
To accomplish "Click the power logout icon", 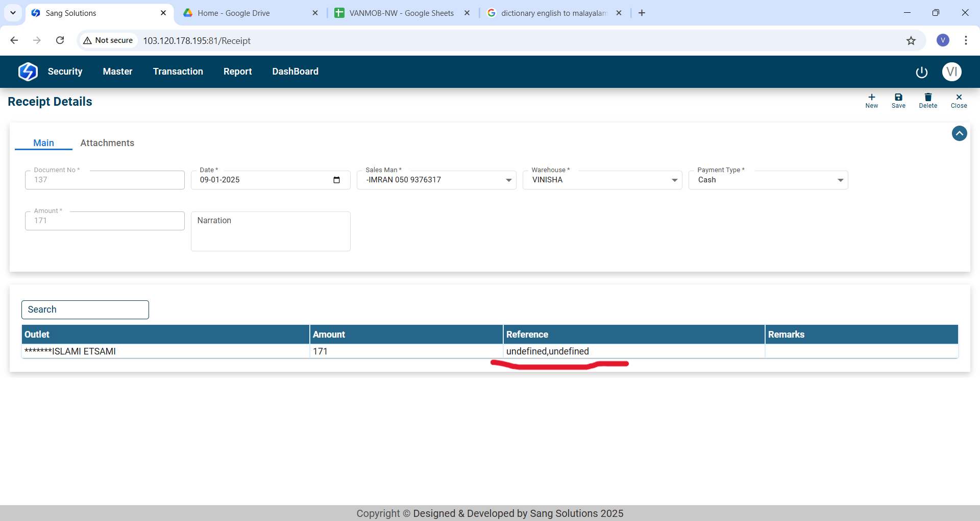I will 921,72.
